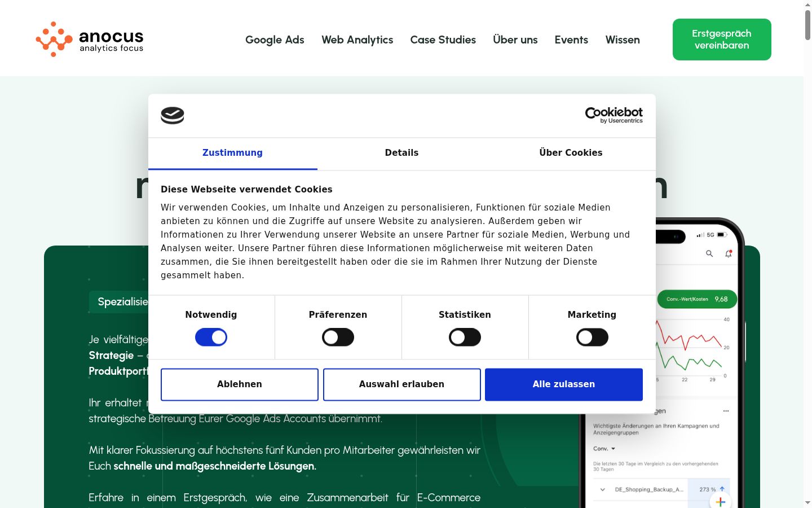Viewport: 812px width, 508px height.
Task: Open the Web Analytics menu item
Action: (357, 40)
